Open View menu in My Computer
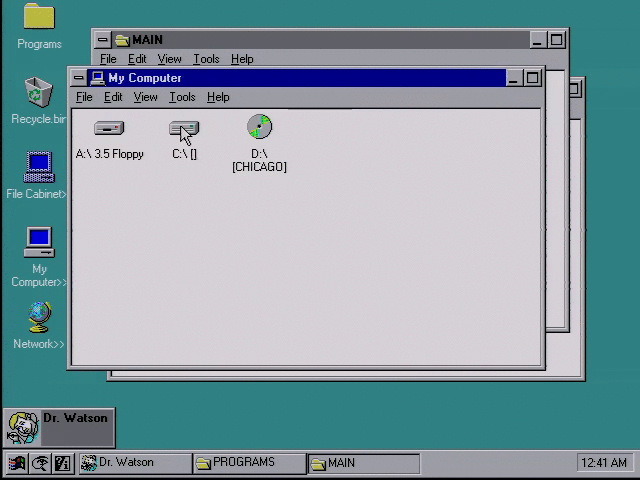The width and height of the screenshot is (640, 480). 145,97
